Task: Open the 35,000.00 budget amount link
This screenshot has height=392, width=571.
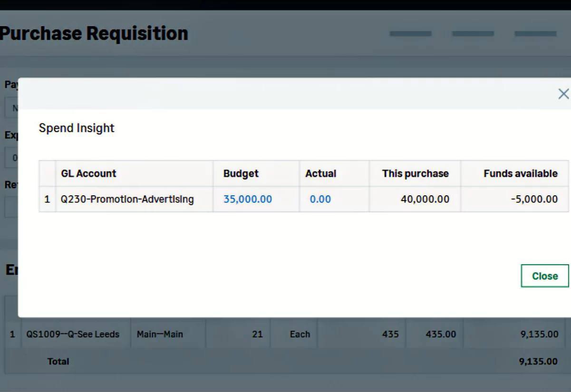Action: coord(248,199)
